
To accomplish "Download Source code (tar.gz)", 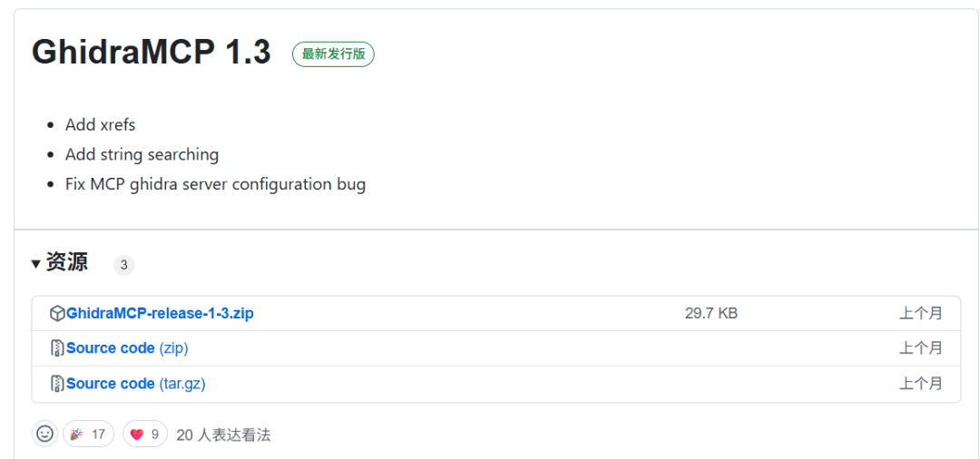I will [x=135, y=384].
